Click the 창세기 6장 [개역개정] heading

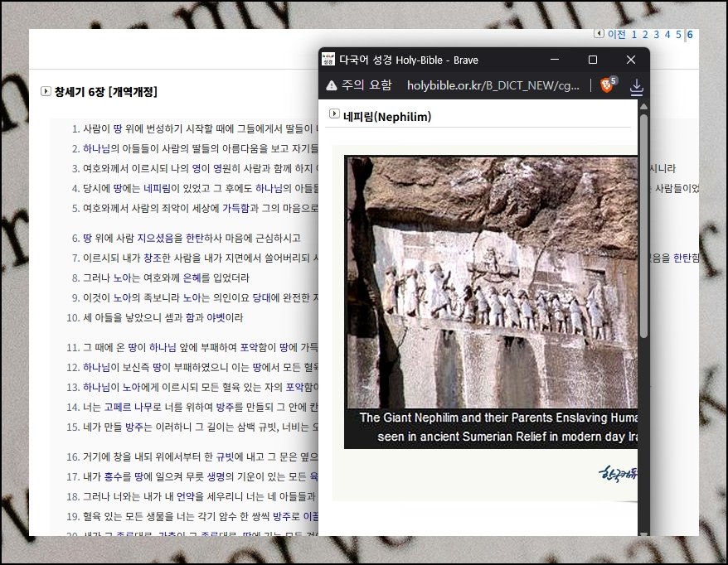(106, 91)
